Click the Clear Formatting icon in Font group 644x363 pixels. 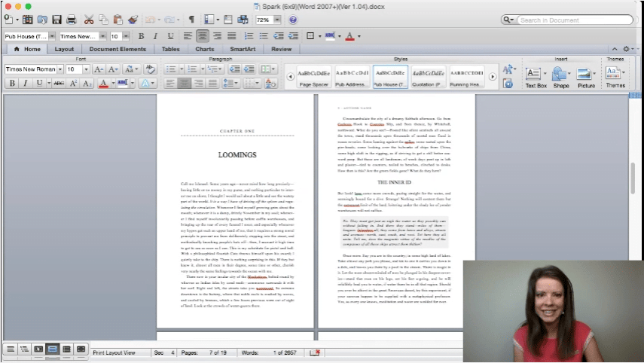(x=150, y=69)
